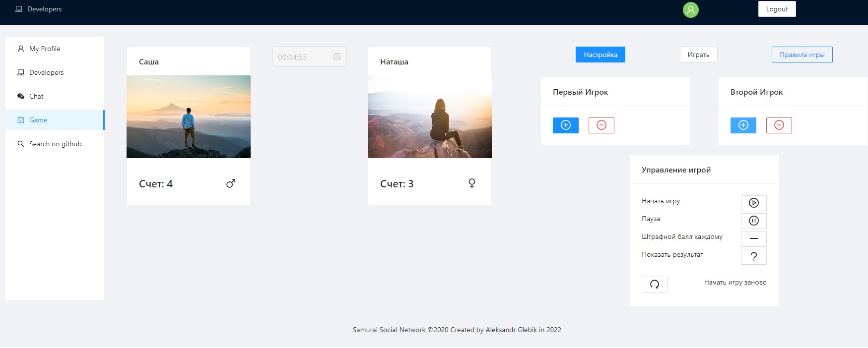Viewport: 868px width, 348px height.
Task: Add a point to Первый Игрок
Action: 566,125
